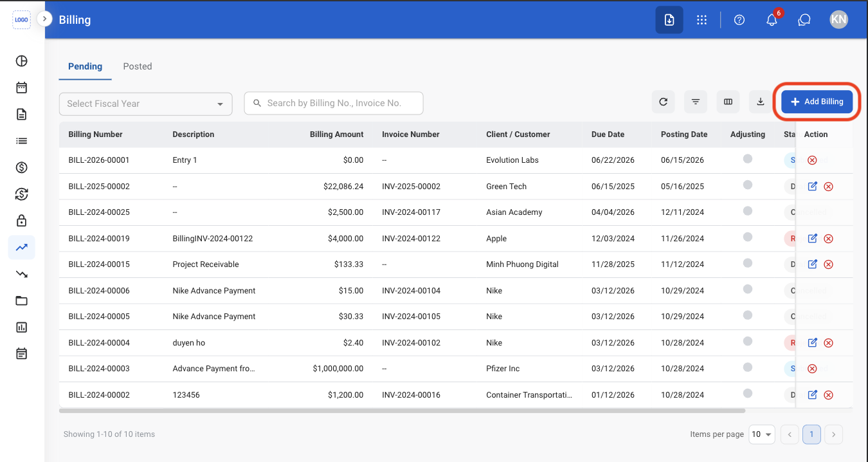Open the trending-up chart sidebar icon
The width and height of the screenshot is (868, 462).
pos(22,247)
